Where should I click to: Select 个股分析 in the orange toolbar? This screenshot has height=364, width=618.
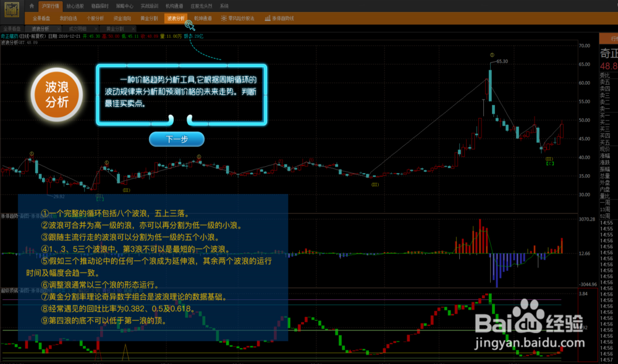95,18
